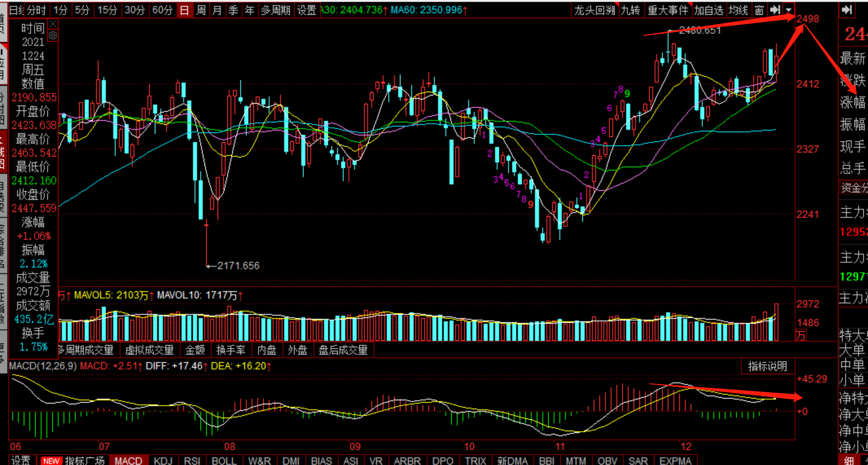This screenshot has height=465, width=868.
Task: Select the KDJ indicator tab
Action: [163, 460]
